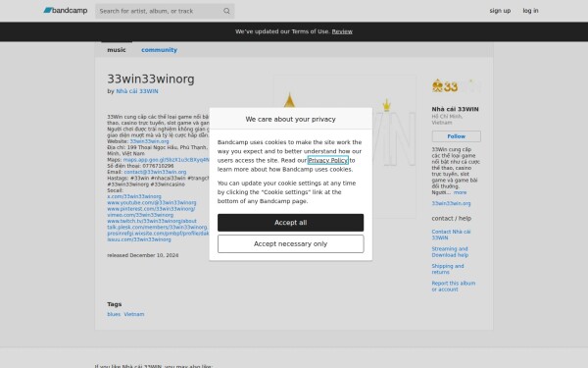Open the www.pinterest.com/33win33winorg link
Viewport: 588px width, 368px height.
tap(151, 209)
